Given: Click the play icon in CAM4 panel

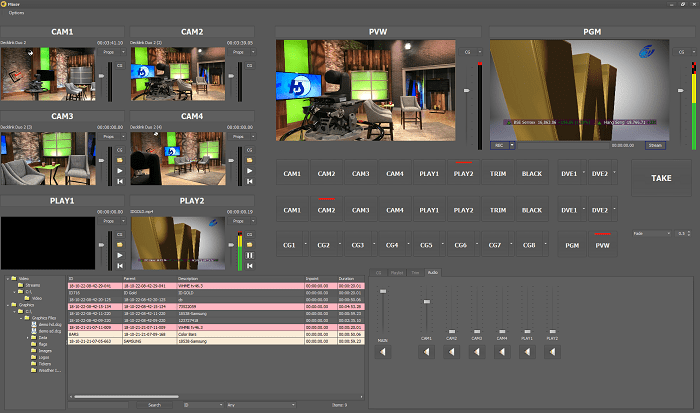Looking at the screenshot, I should click(250, 171).
